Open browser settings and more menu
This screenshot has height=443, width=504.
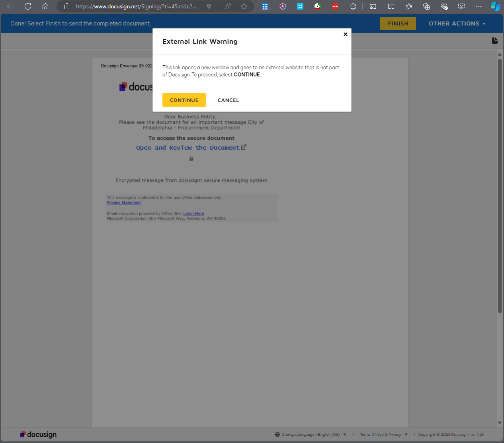coord(479,6)
